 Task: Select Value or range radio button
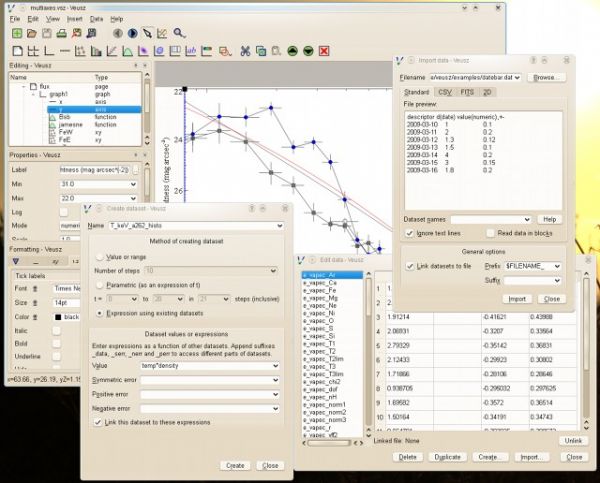(x=98, y=257)
